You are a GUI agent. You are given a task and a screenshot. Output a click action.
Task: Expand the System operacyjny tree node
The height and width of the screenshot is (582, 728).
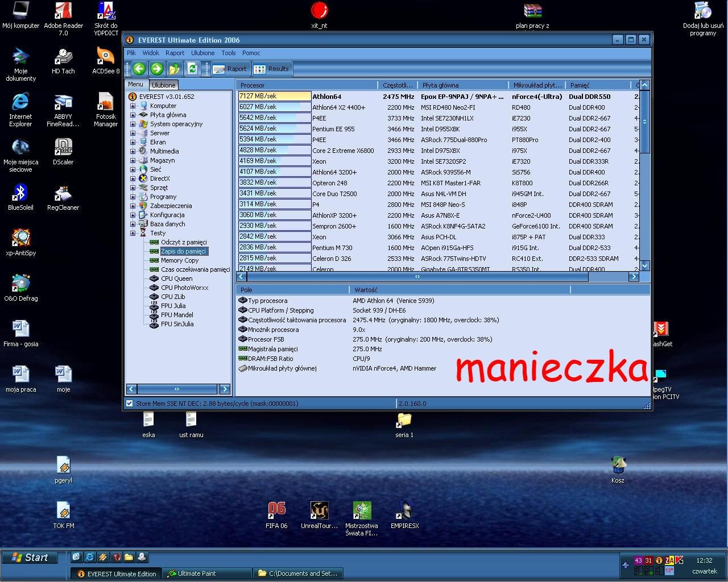pos(133,124)
